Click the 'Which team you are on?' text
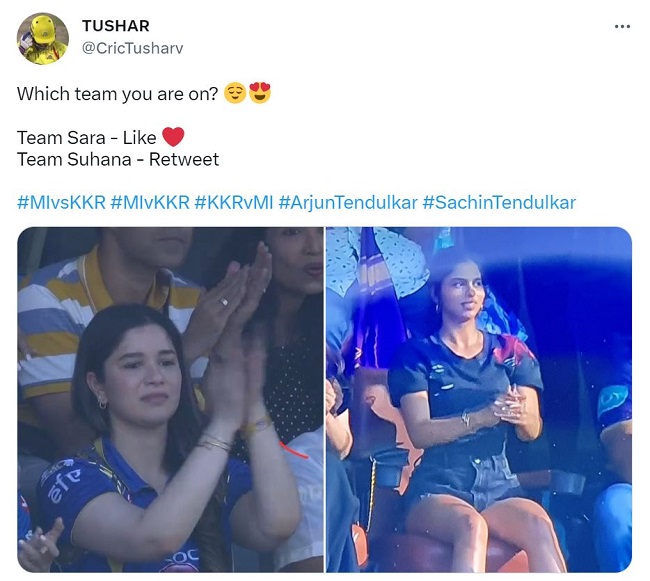This screenshot has height=581, width=650. (x=117, y=94)
